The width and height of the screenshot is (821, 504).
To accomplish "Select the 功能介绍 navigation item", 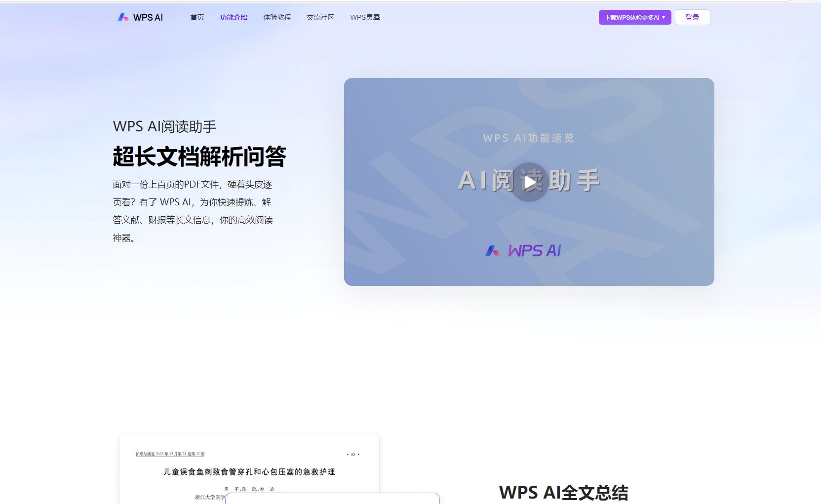I will pos(234,17).
